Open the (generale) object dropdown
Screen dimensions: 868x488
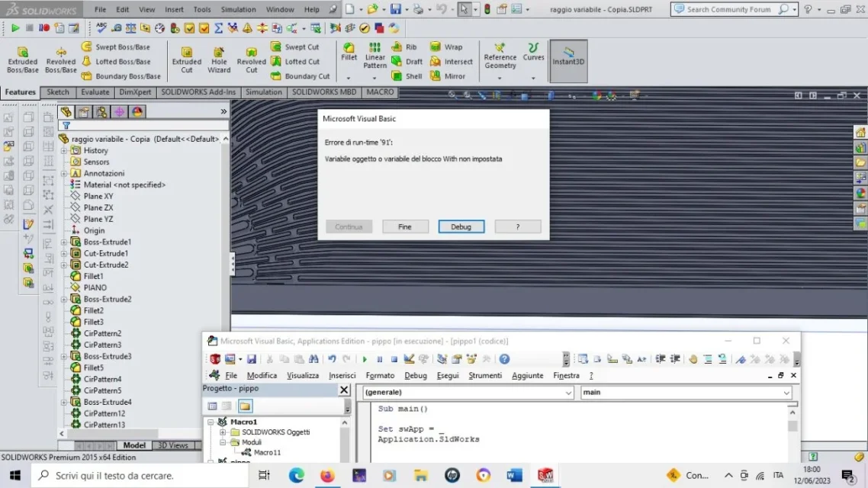[568, 392]
